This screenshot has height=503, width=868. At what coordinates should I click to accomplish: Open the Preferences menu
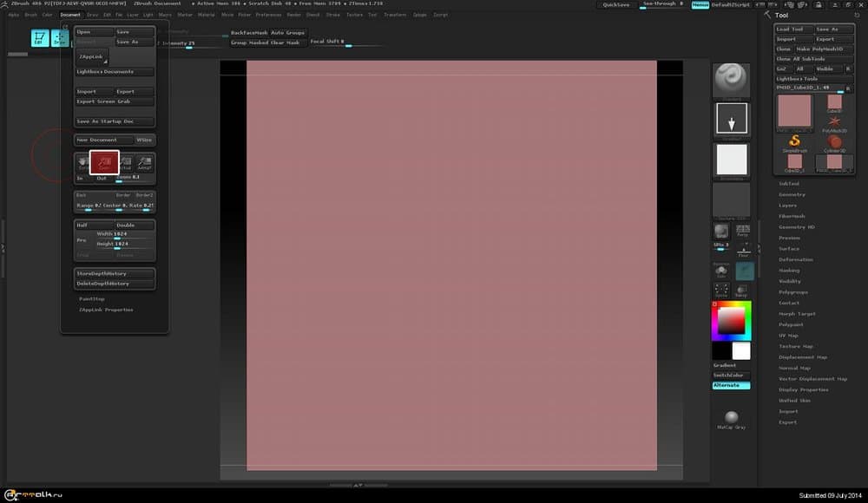click(268, 15)
